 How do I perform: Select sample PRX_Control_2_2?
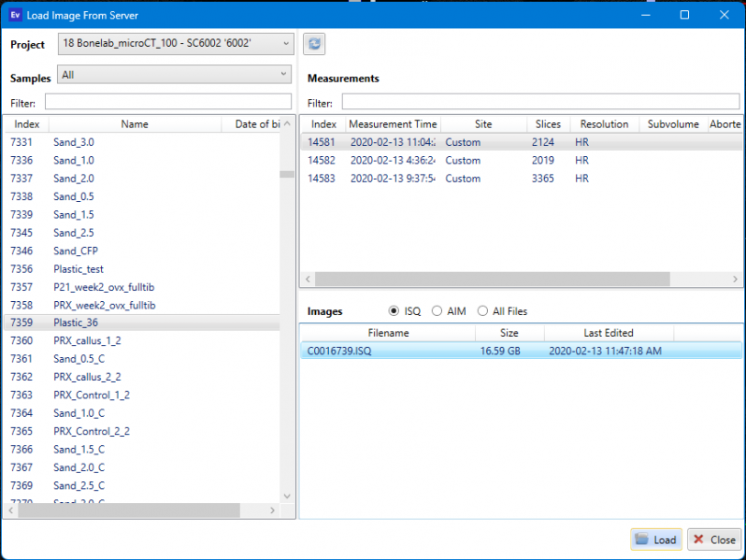click(x=142, y=431)
